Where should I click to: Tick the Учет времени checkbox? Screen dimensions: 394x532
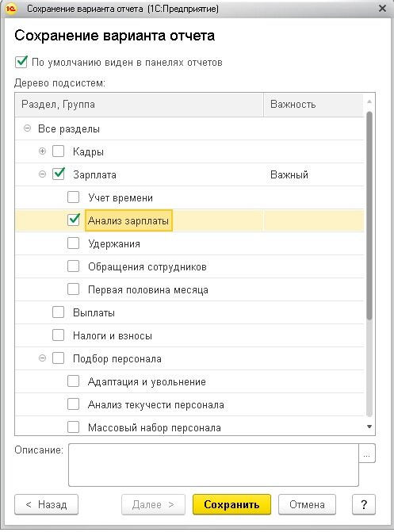(x=73, y=197)
